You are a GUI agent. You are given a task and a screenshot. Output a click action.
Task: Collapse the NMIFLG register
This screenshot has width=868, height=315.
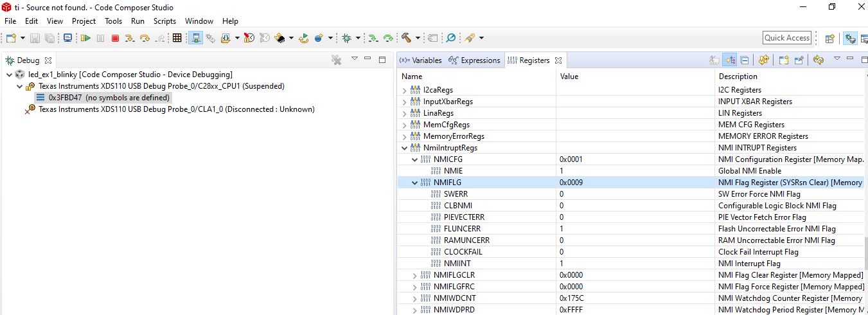tap(414, 183)
